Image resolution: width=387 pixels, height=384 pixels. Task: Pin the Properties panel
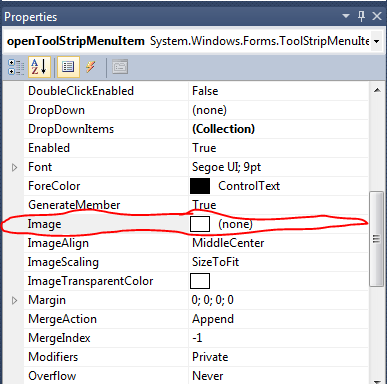click(362, 16)
